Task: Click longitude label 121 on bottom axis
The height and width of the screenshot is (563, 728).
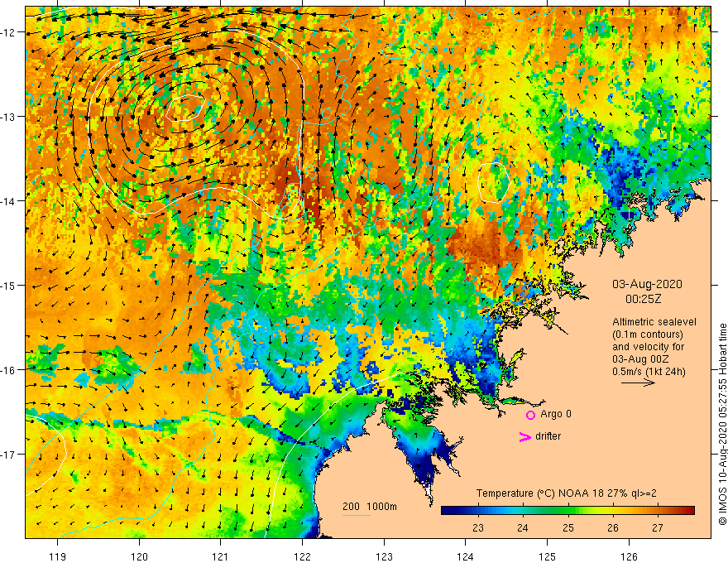Action: pyautogui.click(x=221, y=556)
